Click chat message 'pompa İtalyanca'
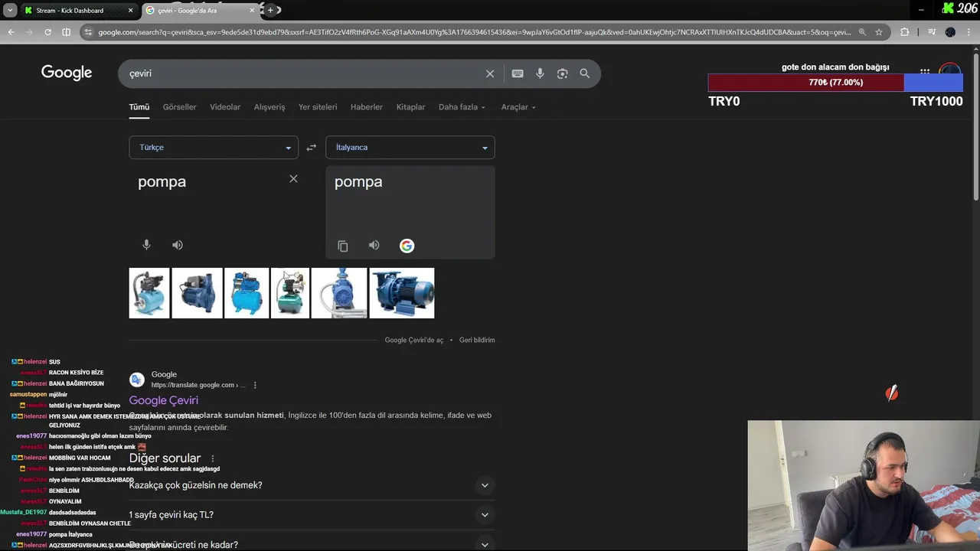Viewport: 980px width, 551px height. [x=70, y=534]
